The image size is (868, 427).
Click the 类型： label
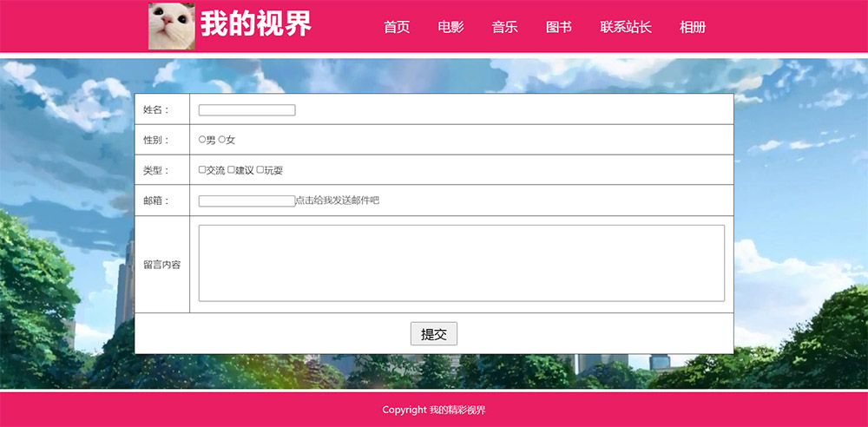[156, 171]
